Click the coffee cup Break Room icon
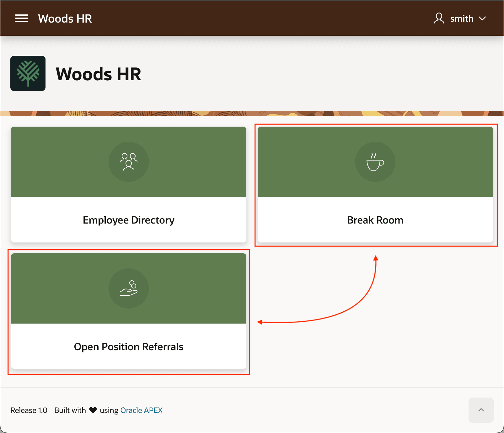The height and width of the screenshot is (433, 504). click(x=375, y=162)
